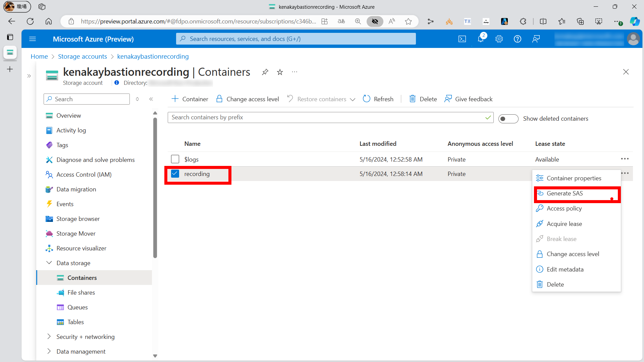Toggle Show deleted containers switch
This screenshot has width=644, height=362.
coord(508,119)
